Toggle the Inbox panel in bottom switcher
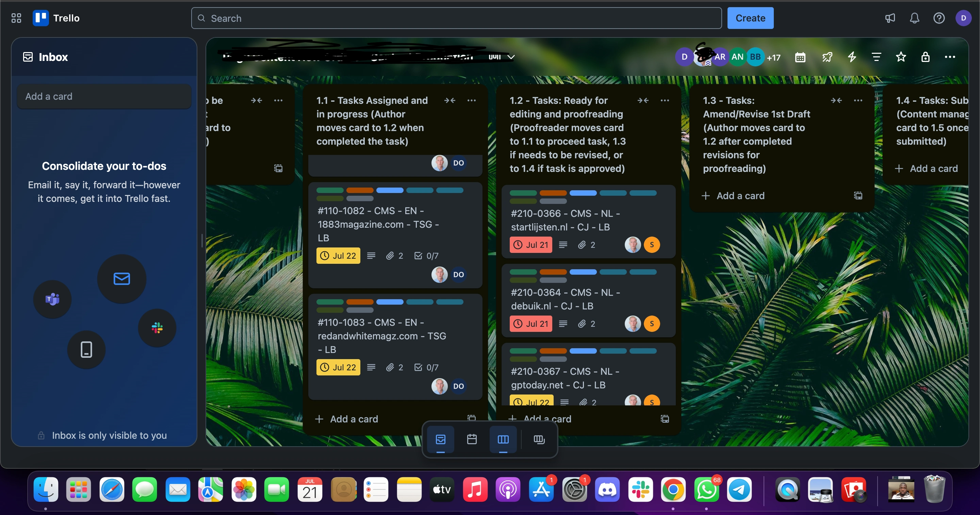 (x=440, y=439)
